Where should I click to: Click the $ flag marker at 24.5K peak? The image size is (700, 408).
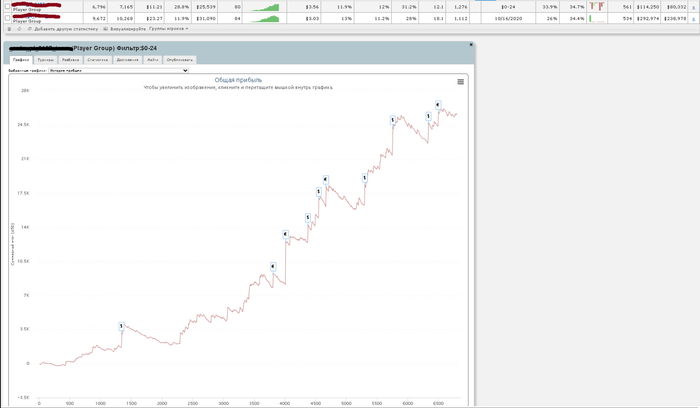393,120
